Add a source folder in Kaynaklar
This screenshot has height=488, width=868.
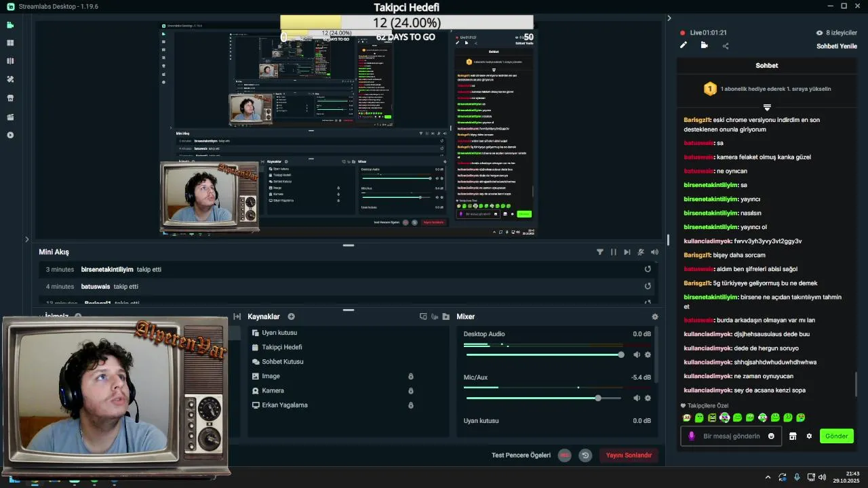[446, 317]
